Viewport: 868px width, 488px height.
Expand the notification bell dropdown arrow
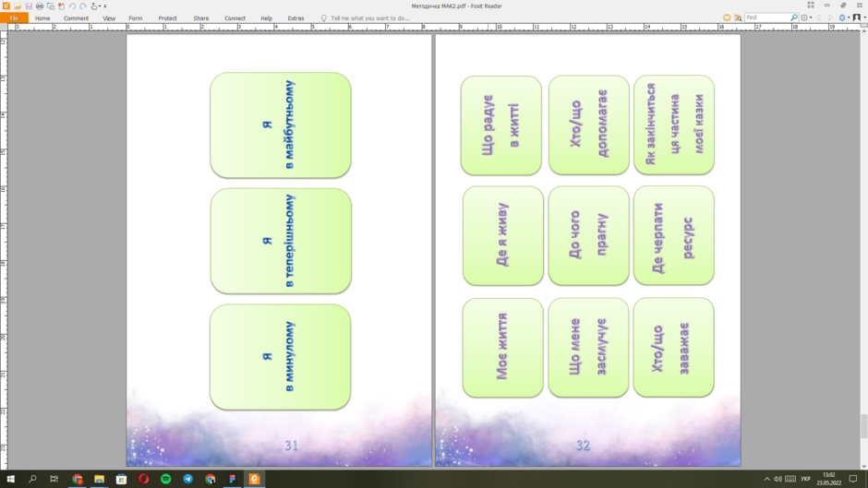[x=850, y=18]
